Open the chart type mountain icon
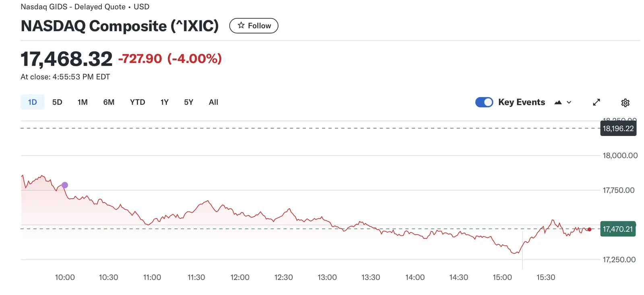644x295 pixels. (558, 102)
